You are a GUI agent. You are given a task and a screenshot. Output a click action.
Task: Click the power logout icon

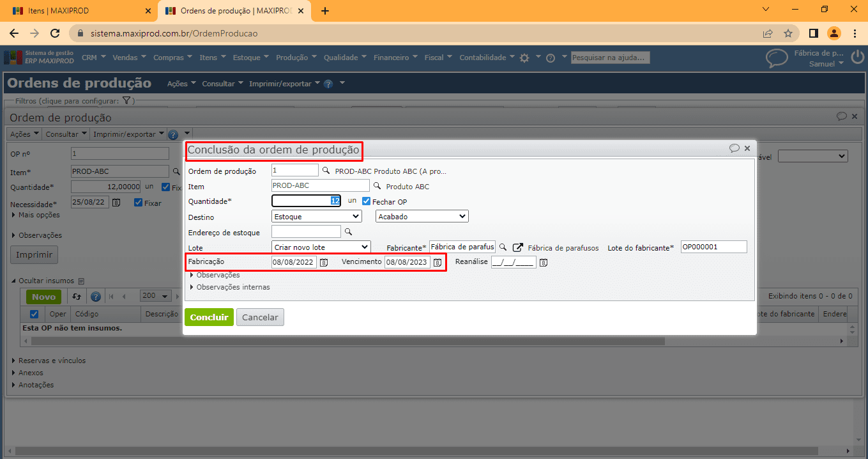(x=857, y=59)
